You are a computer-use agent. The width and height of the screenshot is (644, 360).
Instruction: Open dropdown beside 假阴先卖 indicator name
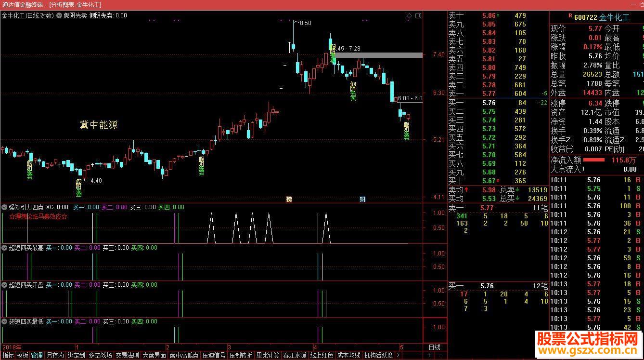pos(60,15)
